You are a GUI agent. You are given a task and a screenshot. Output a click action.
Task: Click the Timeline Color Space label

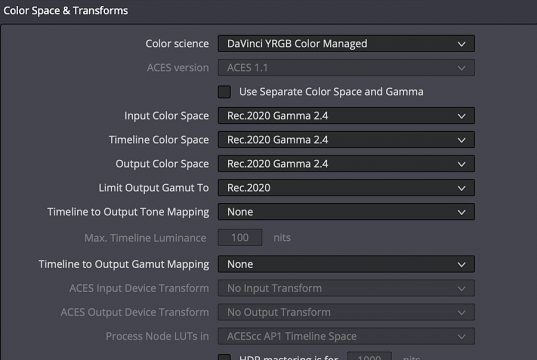click(x=159, y=140)
